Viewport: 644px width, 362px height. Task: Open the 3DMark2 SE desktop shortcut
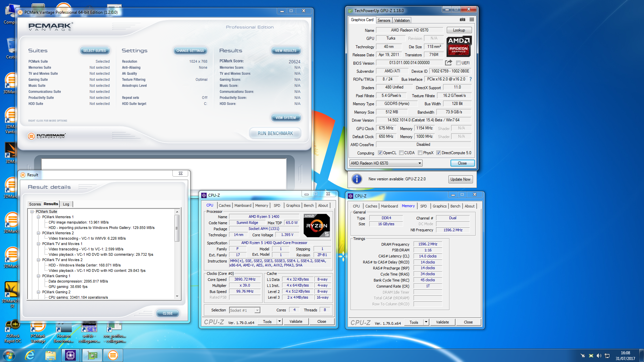(10, 294)
